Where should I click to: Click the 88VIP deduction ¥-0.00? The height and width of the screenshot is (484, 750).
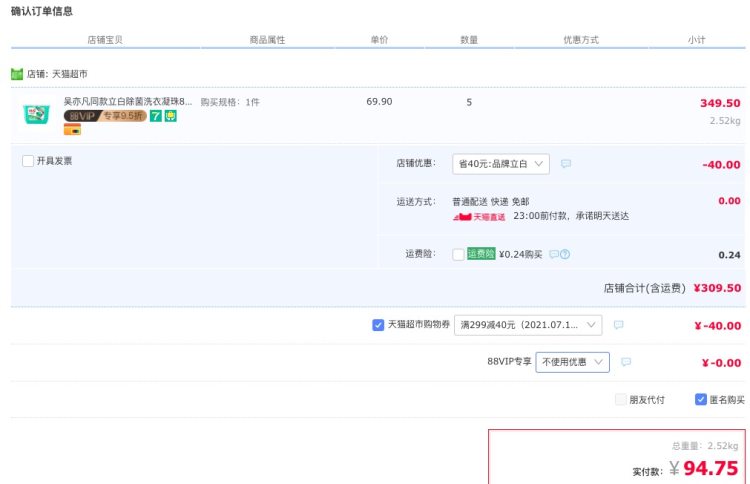click(721, 363)
